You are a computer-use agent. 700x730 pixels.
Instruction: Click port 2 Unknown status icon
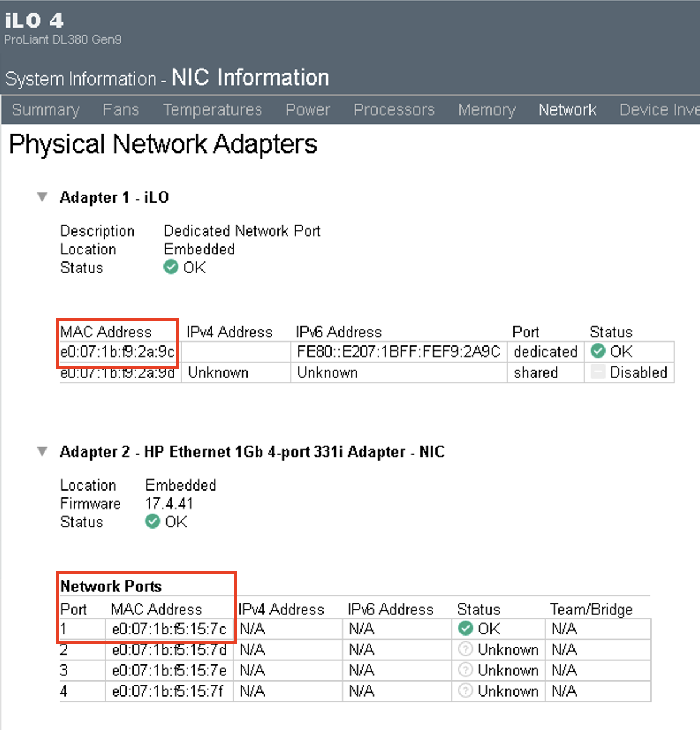tap(466, 649)
